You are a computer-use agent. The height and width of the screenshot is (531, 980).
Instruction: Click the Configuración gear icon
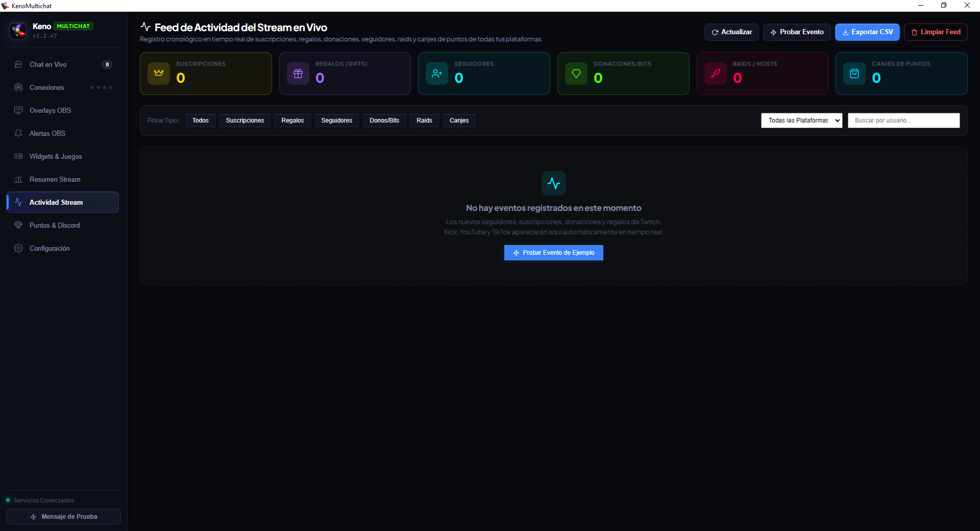point(18,248)
